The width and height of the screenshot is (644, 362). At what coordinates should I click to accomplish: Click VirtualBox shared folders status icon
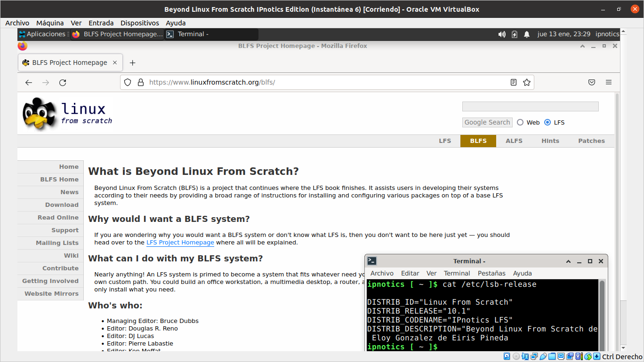(552, 356)
